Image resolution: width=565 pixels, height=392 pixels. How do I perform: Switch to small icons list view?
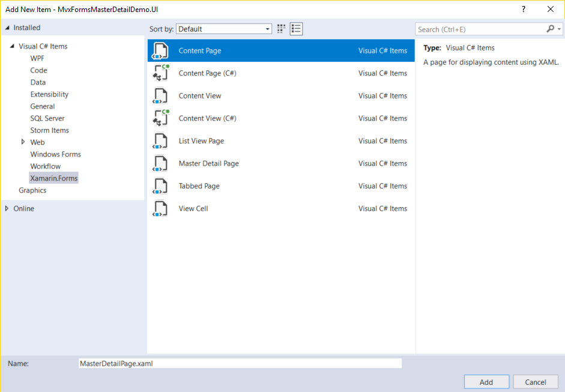click(x=296, y=28)
